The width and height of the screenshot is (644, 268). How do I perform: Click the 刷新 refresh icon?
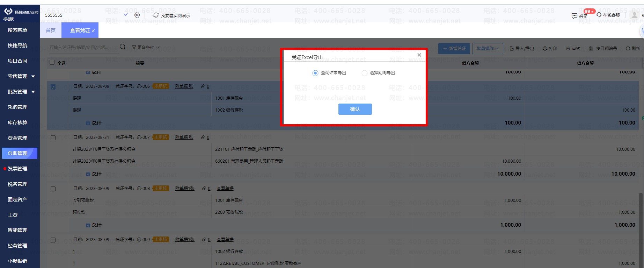pos(628,49)
